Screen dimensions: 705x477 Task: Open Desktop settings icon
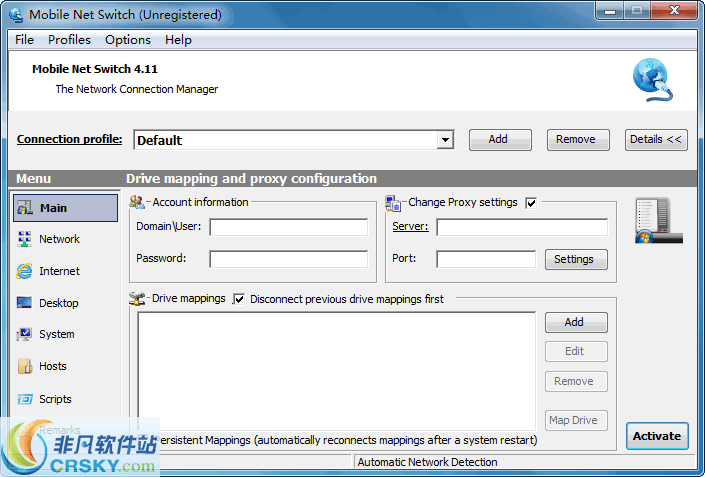click(x=24, y=303)
